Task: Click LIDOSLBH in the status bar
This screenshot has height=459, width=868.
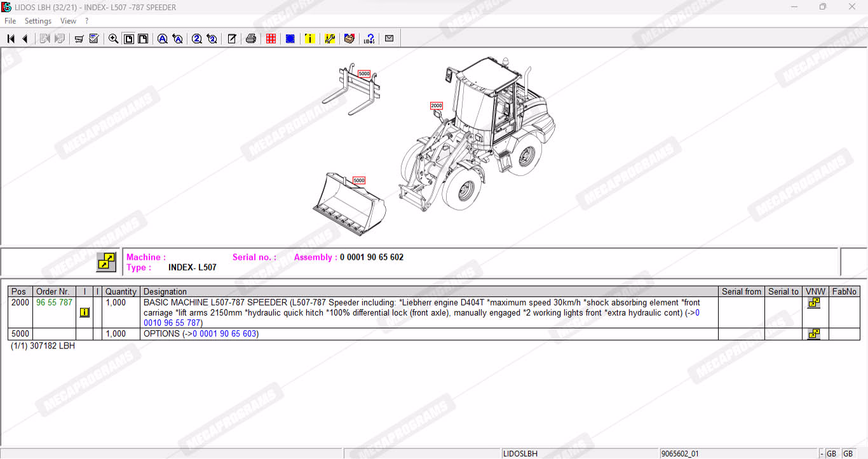Action: click(x=520, y=454)
